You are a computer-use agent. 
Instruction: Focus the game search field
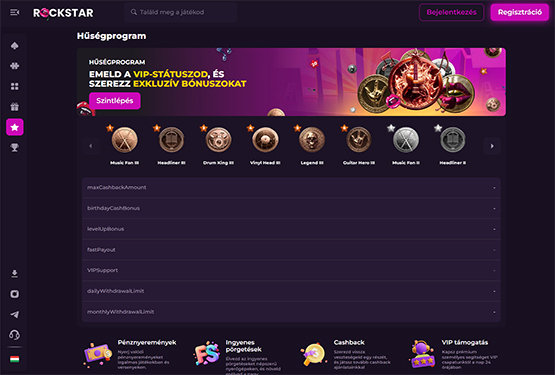click(181, 12)
